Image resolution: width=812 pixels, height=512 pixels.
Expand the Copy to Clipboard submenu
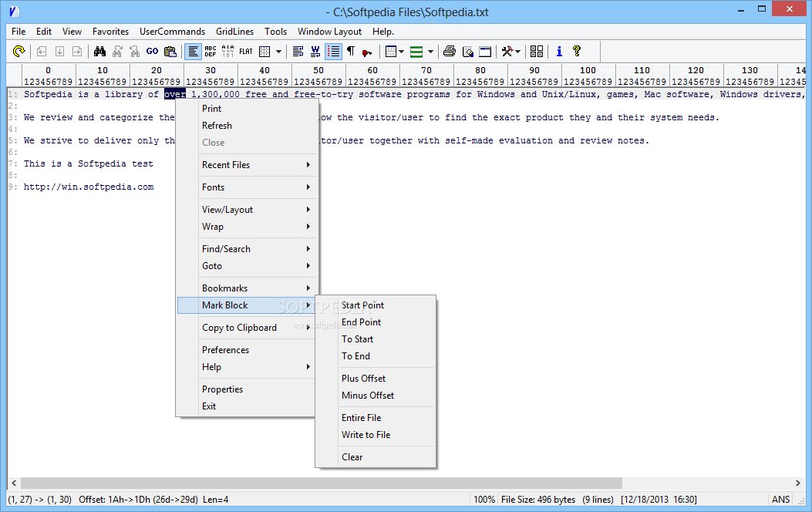(x=247, y=328)
